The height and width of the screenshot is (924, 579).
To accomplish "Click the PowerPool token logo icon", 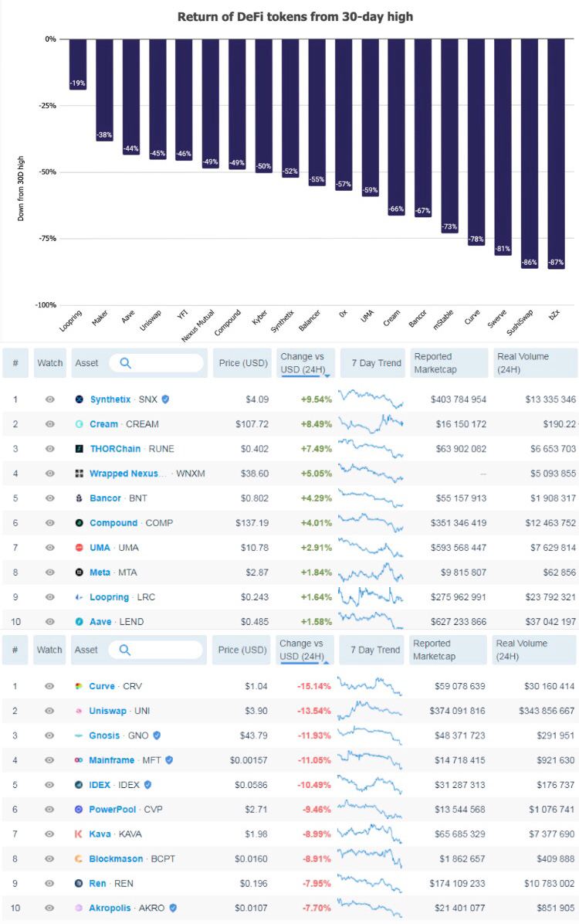I will pyautogui.click(x=79, y=810).
